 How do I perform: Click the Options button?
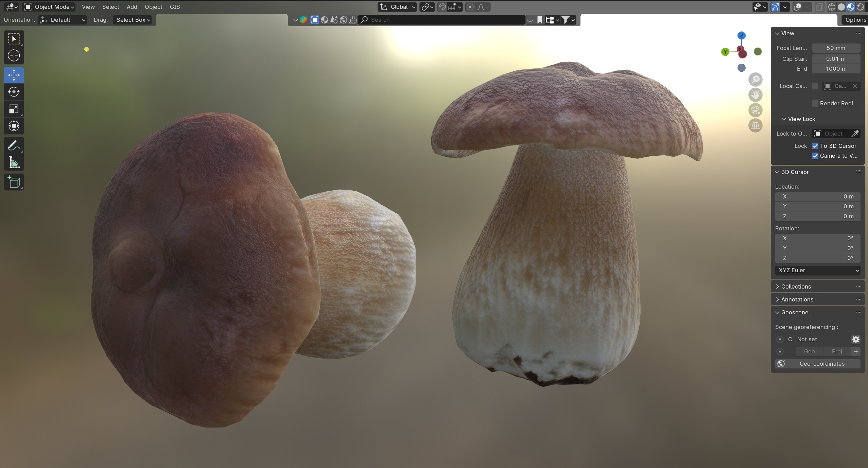click(855, 20)
